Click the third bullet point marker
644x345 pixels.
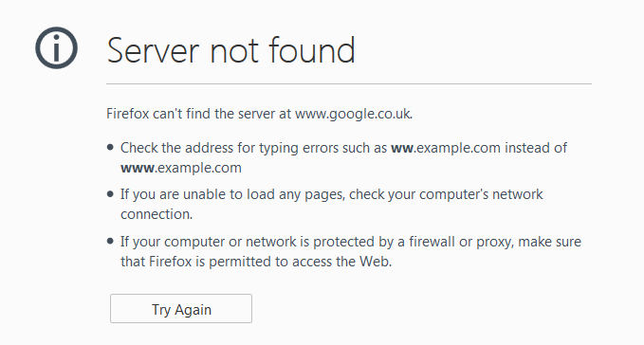[110, 241]
